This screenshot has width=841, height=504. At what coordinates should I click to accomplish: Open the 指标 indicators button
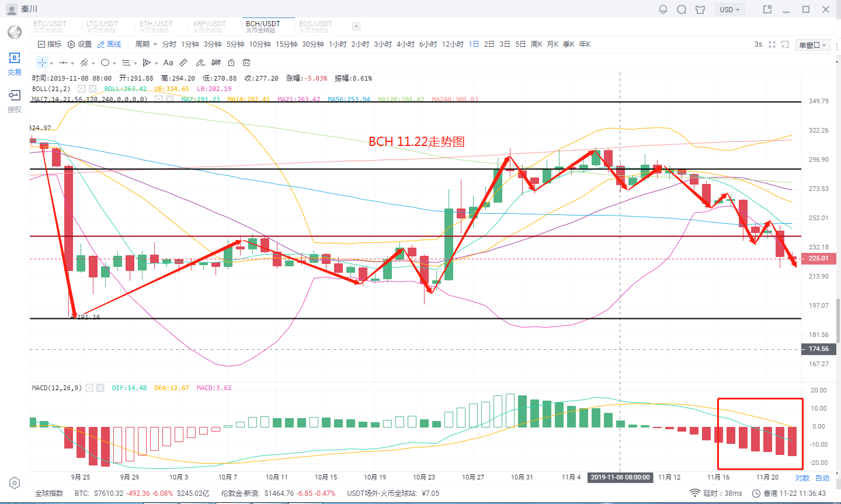point(50,44)
